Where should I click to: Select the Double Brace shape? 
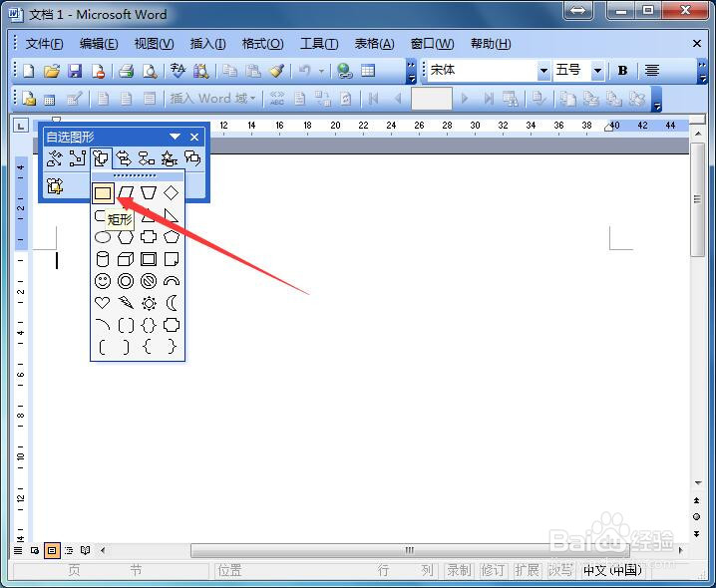click(149, 325)
